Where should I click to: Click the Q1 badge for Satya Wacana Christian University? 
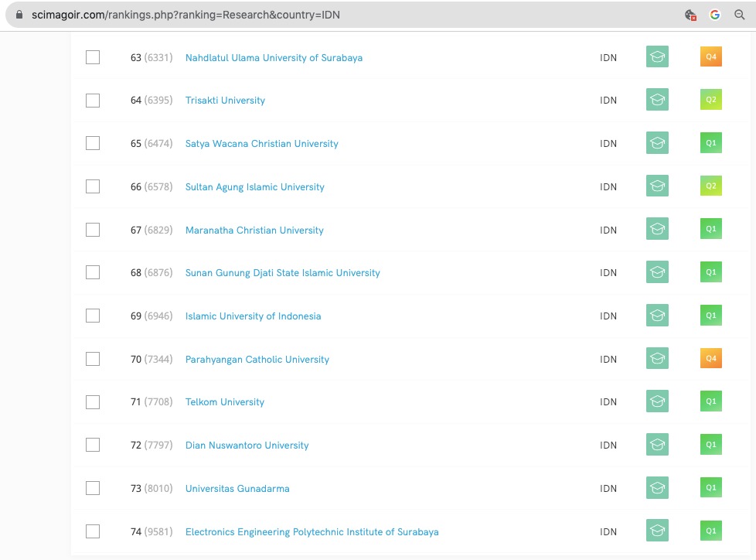pos(711,143)
